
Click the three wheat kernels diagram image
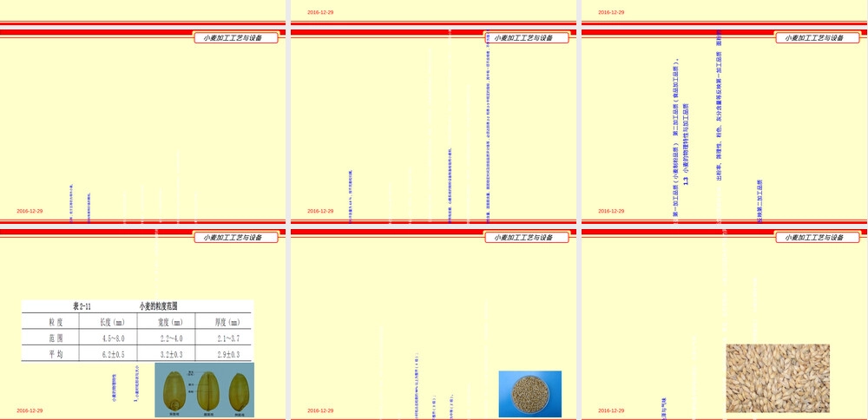coord(204,390)
